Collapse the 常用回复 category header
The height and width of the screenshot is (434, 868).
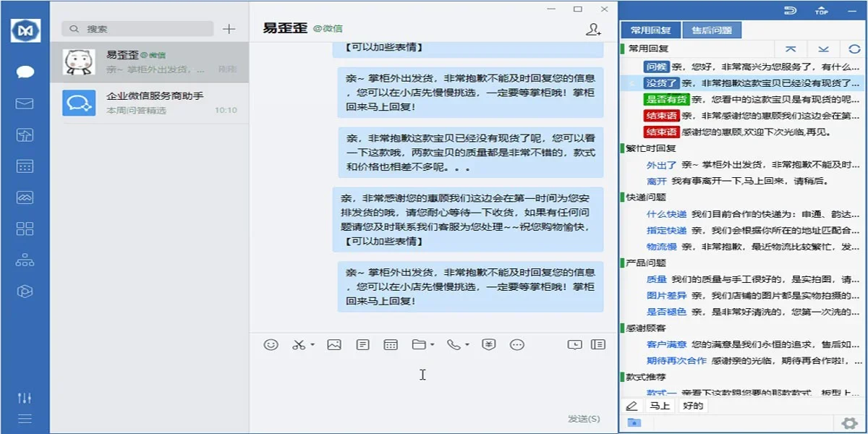click(648, 48)
